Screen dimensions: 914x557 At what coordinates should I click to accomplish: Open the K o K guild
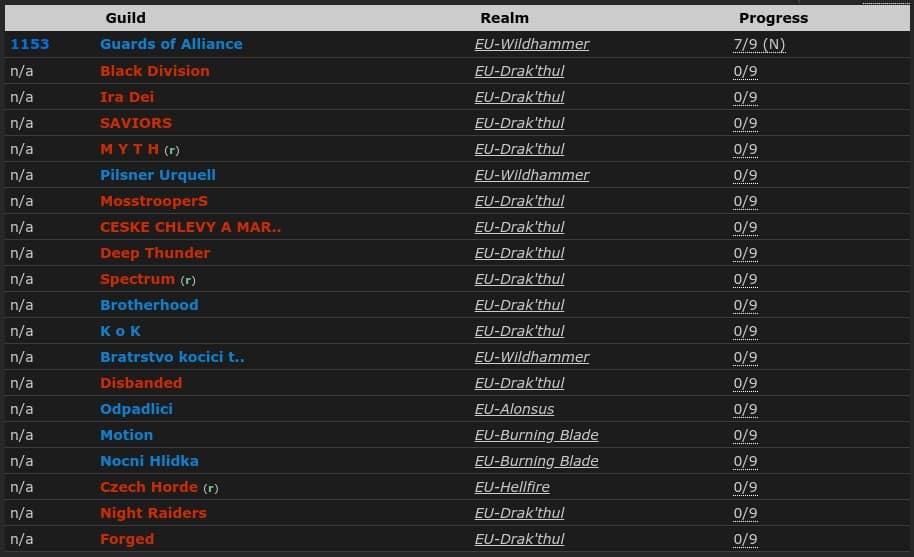point(120,331)
